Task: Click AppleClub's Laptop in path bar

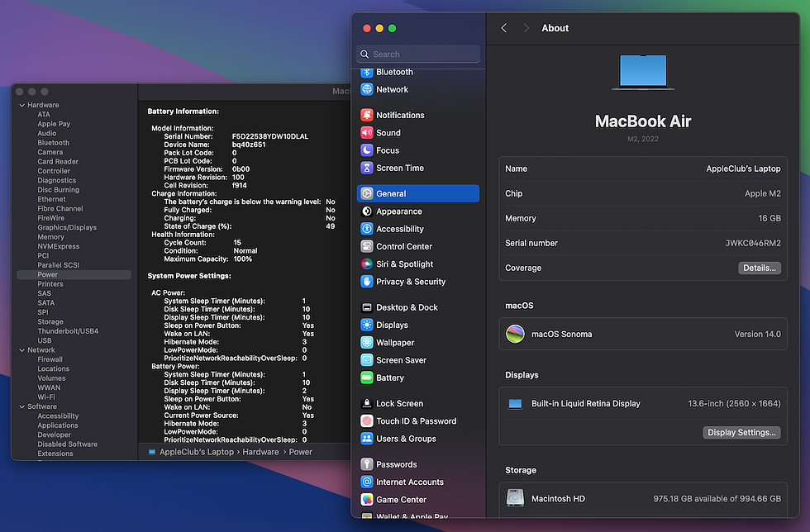Action: coord(197,452)
